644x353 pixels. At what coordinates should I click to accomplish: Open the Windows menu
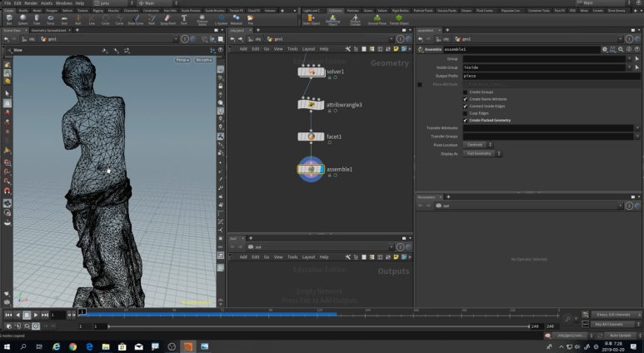point(63,2)
